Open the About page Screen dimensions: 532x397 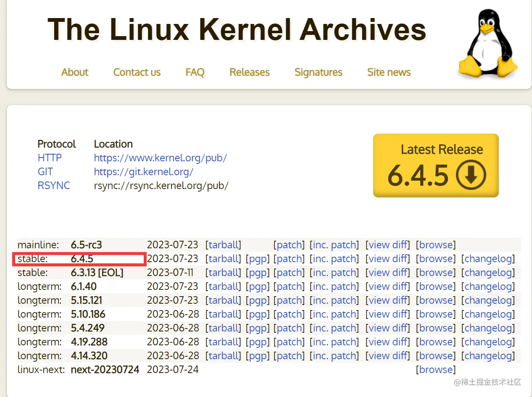(75, 72)
